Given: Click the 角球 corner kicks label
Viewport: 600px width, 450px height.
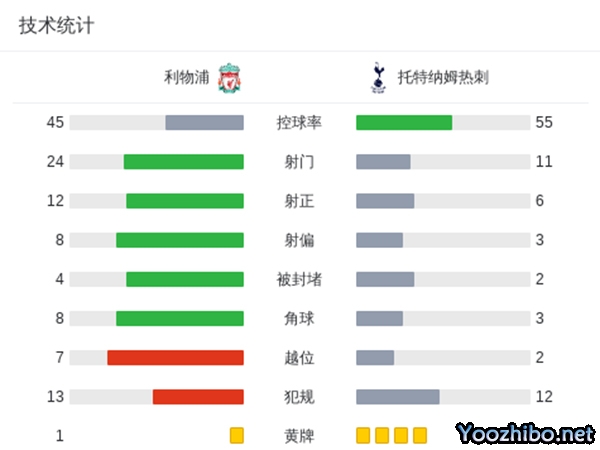Looking at the screenshot, I should 299,318.
